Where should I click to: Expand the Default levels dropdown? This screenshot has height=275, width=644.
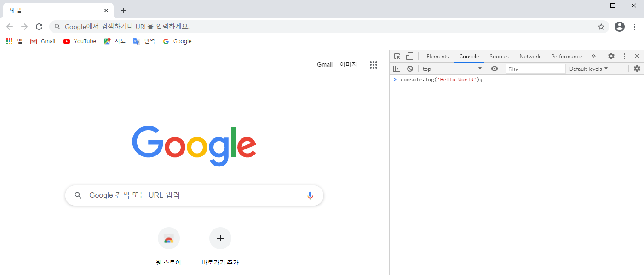pos(588,69)
